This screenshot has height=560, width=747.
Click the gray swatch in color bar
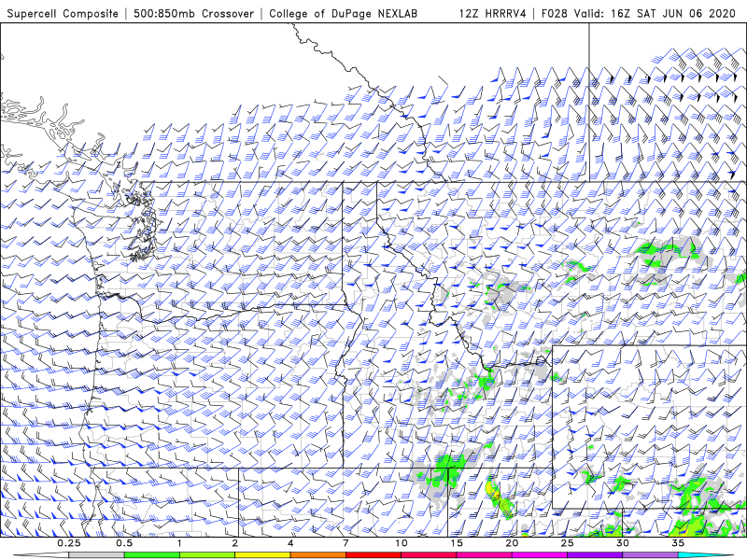coord(97,555)
